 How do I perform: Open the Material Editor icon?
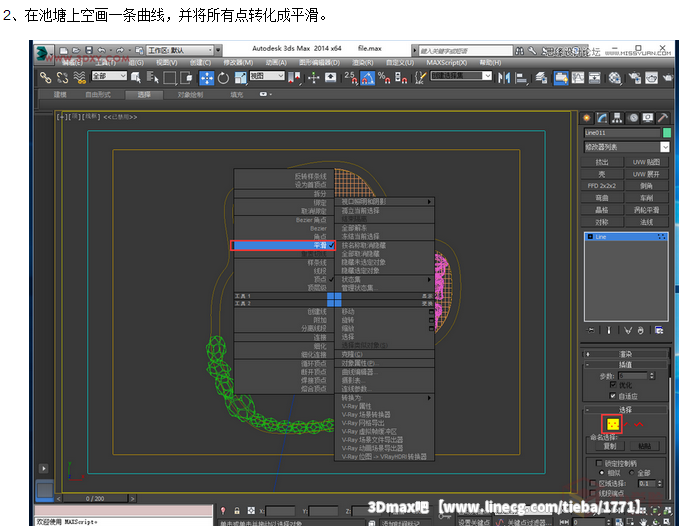coord(615,78)
